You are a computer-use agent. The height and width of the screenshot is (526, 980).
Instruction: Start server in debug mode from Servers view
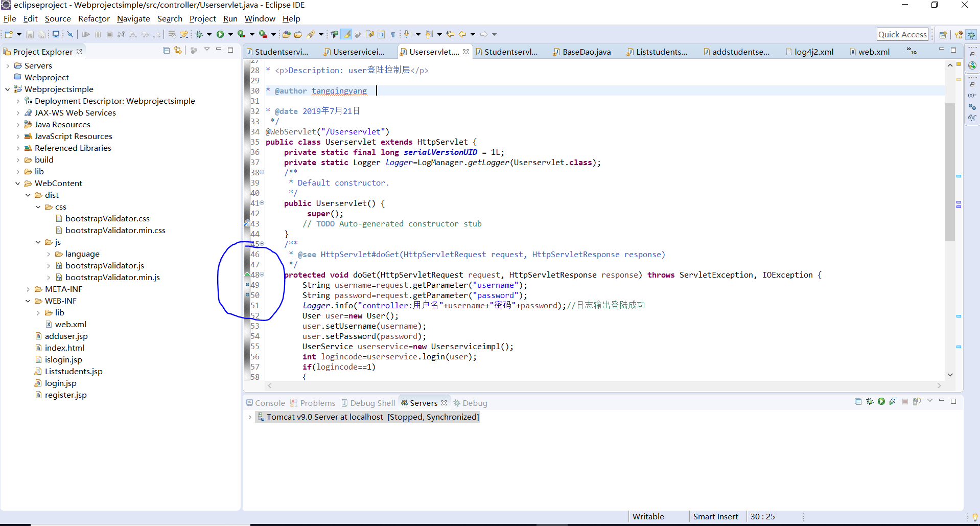[870, 402]
